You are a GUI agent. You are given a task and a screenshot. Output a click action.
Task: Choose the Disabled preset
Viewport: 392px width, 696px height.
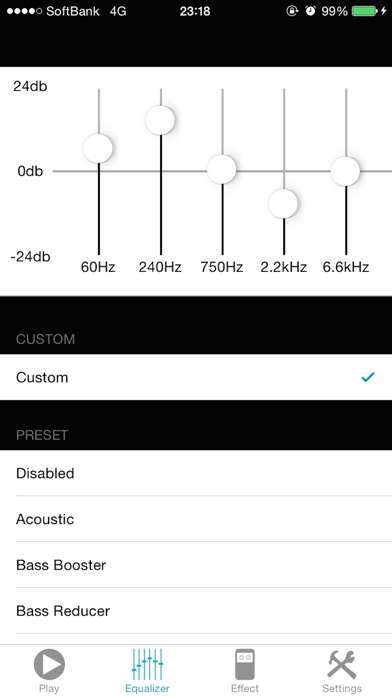point(196,473)
